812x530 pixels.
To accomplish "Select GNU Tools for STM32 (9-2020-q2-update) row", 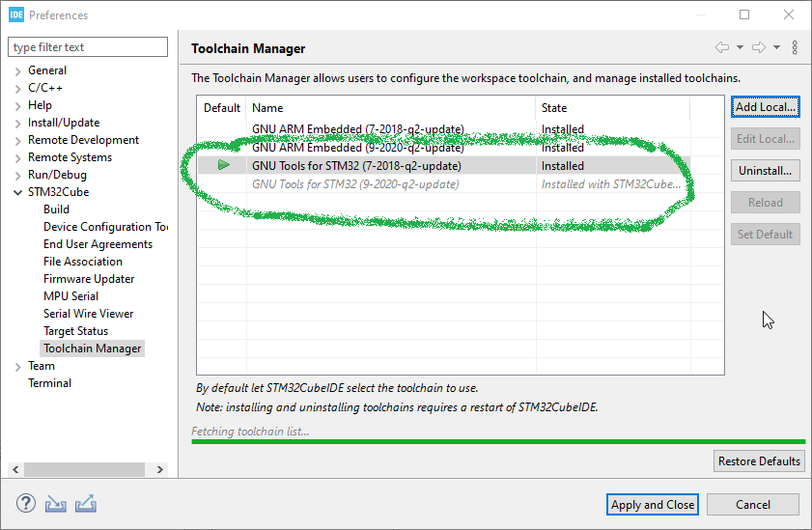I will (x=444, y=184).
